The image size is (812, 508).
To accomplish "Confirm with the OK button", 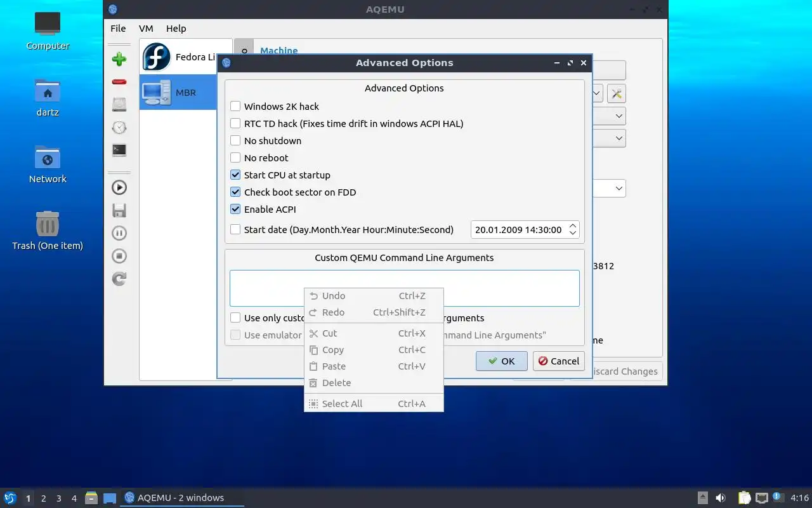I will click(501, 361).
